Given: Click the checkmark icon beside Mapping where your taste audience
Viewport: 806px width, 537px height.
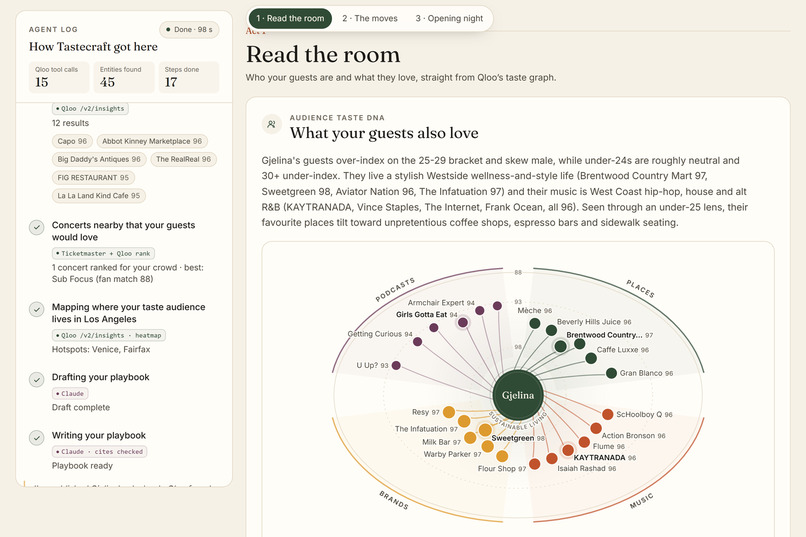Looking at the screenshot, I should click(x=36, y=309).
